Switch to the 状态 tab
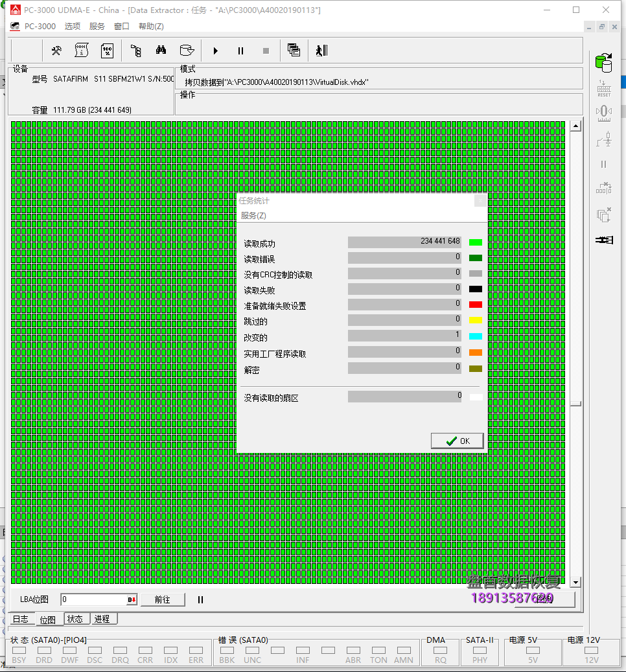 tap(75, 619)
